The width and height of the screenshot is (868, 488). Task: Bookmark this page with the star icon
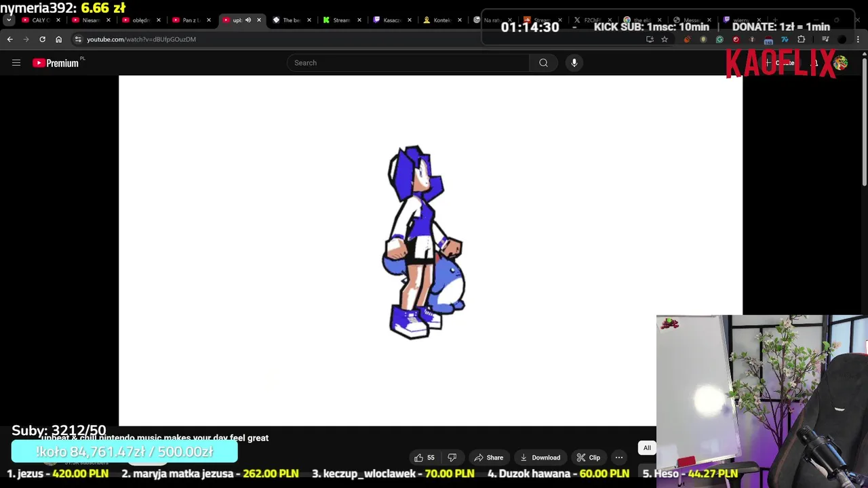[x=665, y=39]
